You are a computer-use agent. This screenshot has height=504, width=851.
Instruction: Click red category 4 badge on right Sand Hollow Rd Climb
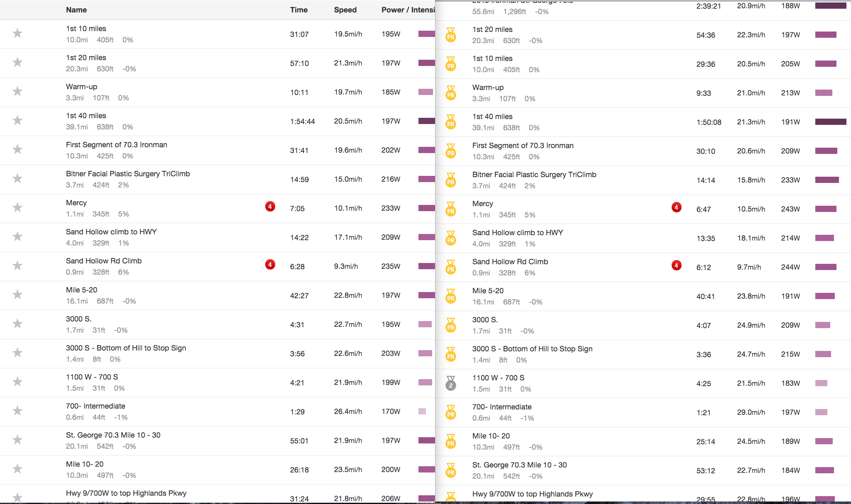677,265
